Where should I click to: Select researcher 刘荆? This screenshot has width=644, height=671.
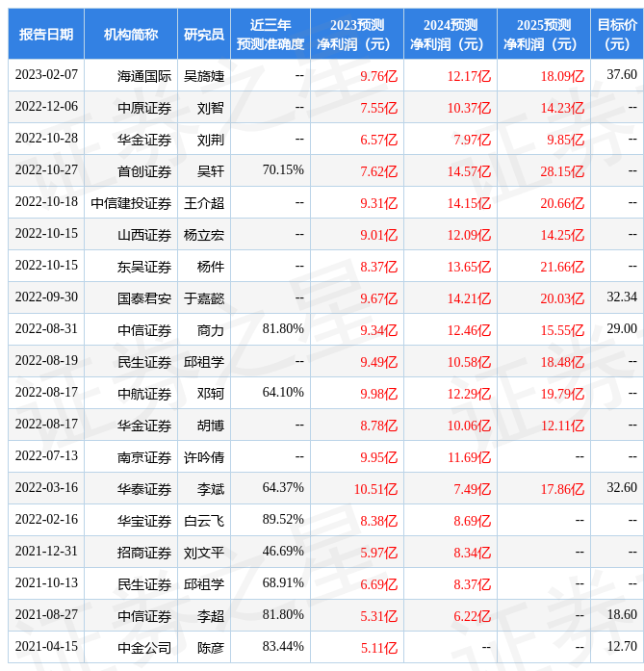coord(211,140)
